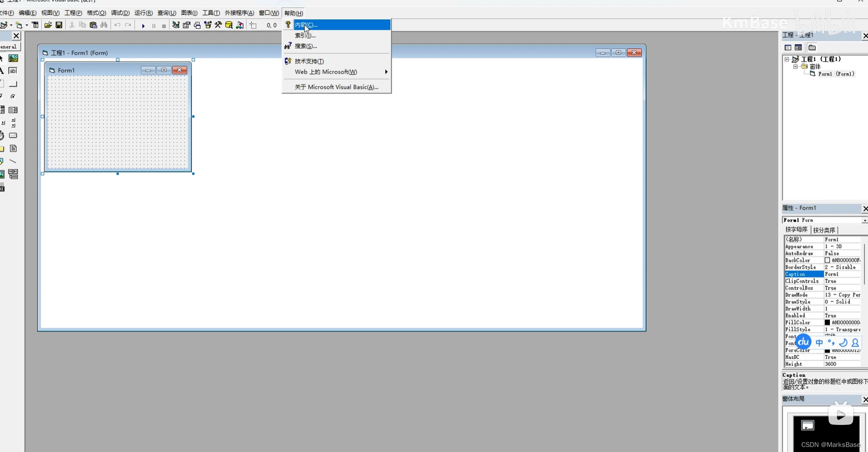Screen dimensions: 868x452
Task: Select the Enabled property row
Action: point(822,316)
